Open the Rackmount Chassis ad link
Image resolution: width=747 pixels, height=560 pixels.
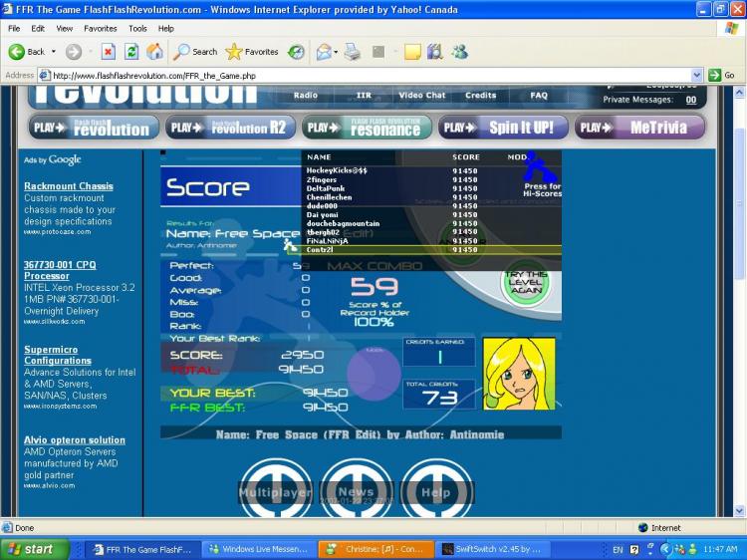point(69,186)
